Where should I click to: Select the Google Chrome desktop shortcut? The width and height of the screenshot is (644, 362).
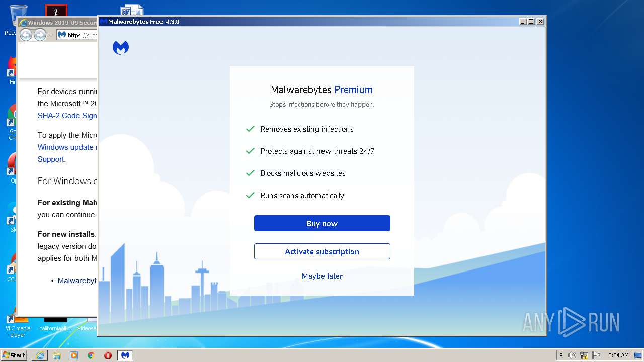click(12, 123)
